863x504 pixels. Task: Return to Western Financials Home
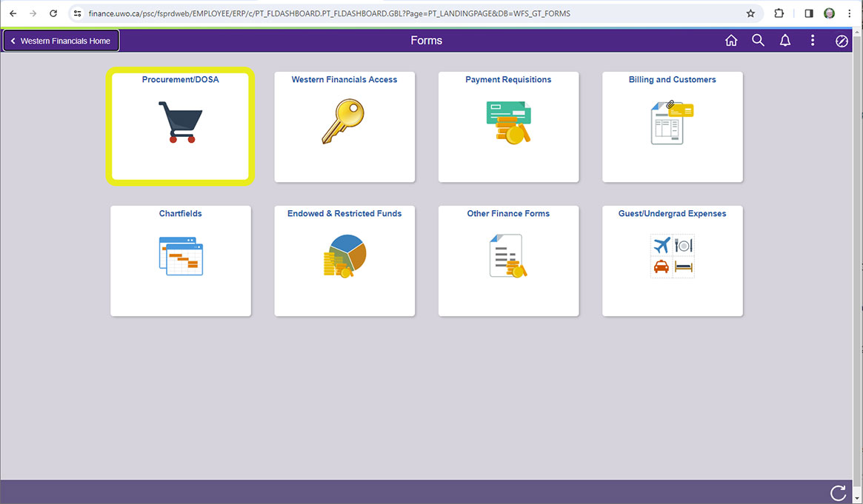61,41
